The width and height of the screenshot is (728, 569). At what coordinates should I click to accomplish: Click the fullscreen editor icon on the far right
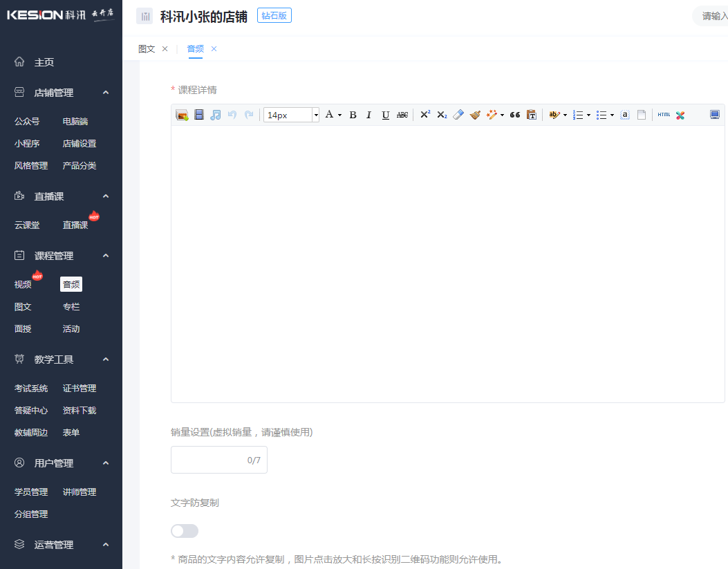pos(715,115)
